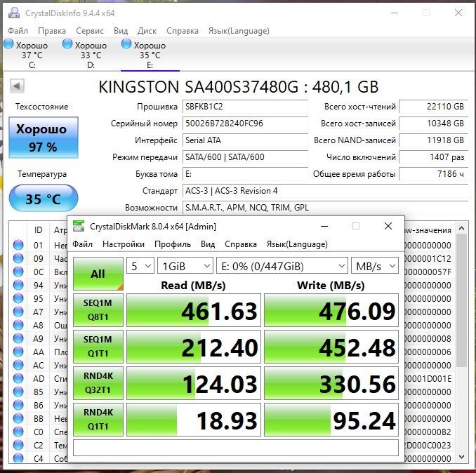Click status orb for attribute ID AD
Image resolution: width=476 pixels, height=473 pixels.
[18, 378]
